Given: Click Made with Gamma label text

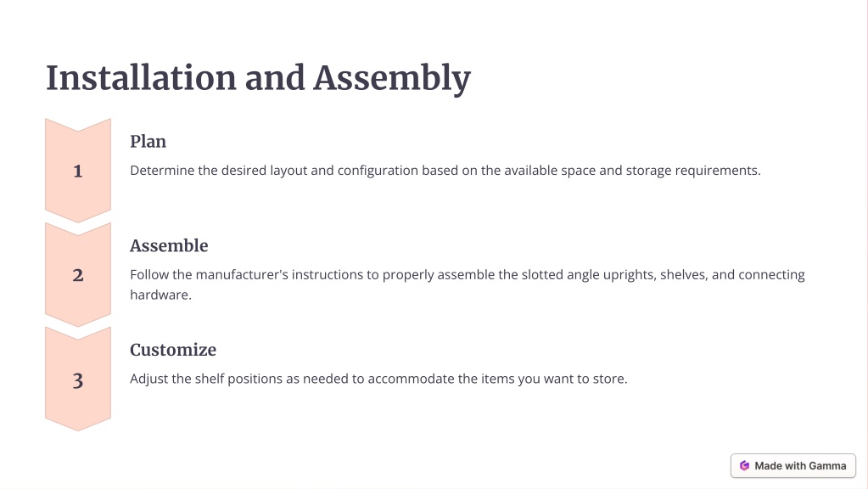Looking at the screenshot, I should 800,466.
